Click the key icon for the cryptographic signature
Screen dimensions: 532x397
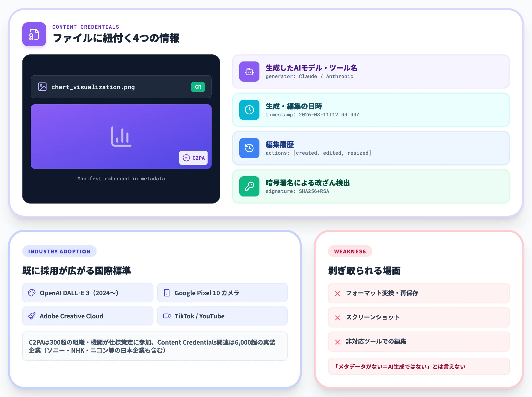[x=249, y=186]
